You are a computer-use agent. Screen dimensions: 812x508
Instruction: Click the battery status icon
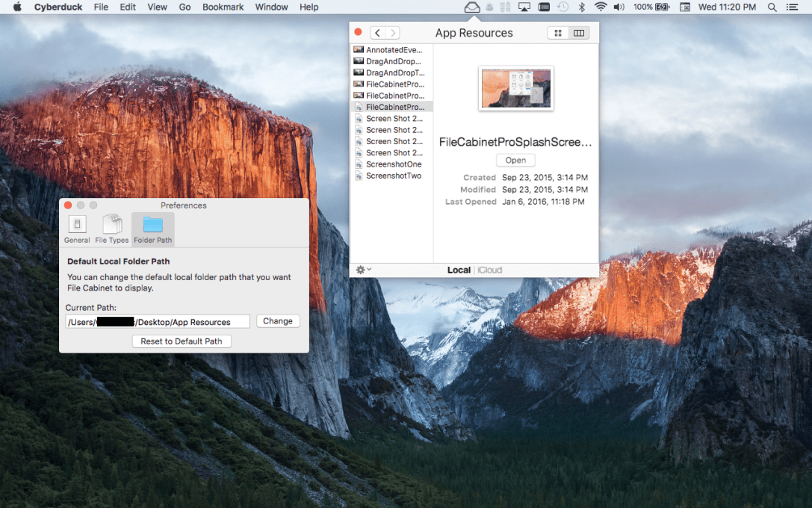(663, 7)
